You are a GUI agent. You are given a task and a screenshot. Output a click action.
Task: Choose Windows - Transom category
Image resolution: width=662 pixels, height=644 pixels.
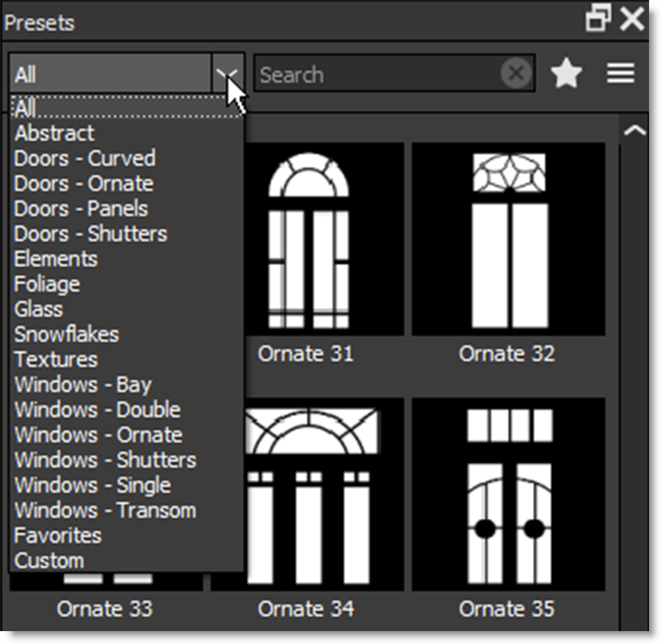105,511
